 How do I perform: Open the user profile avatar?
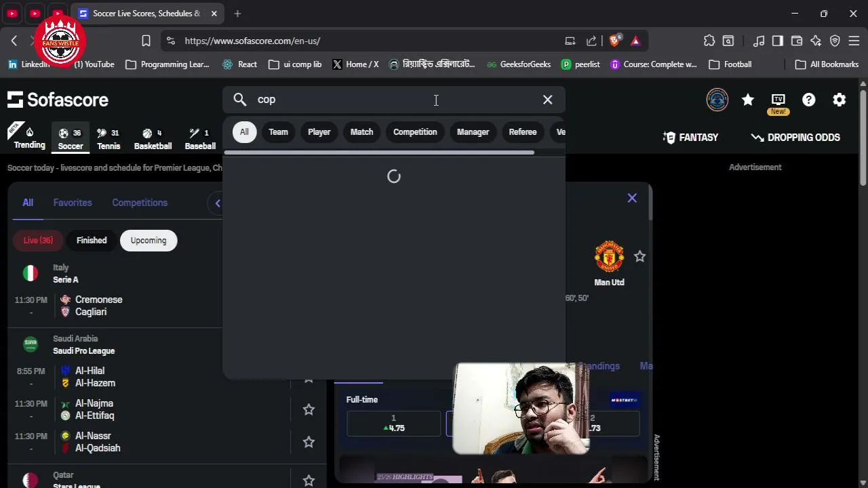coord(717,100)
